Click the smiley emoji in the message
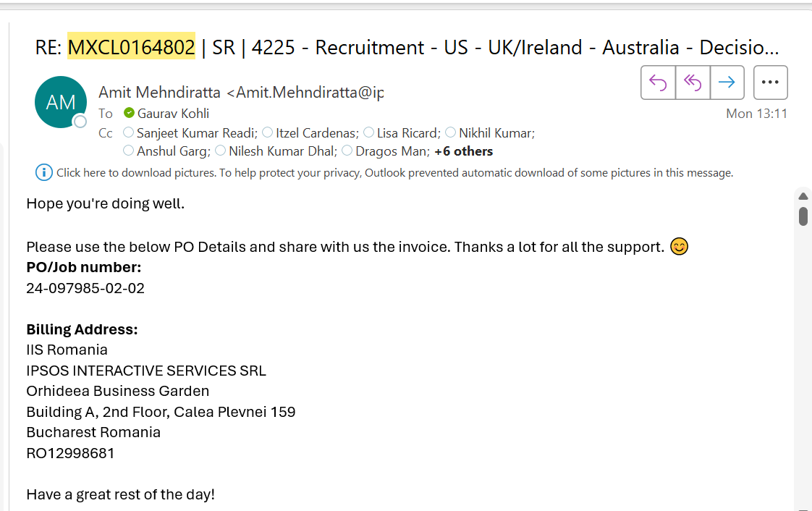Viewport: 812px width, 511px height. [679, 246]
